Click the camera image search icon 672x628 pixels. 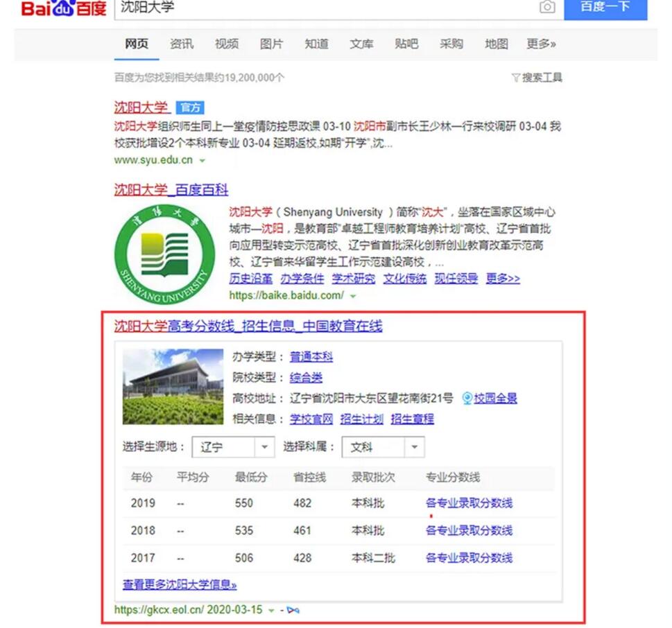[547, 7]
